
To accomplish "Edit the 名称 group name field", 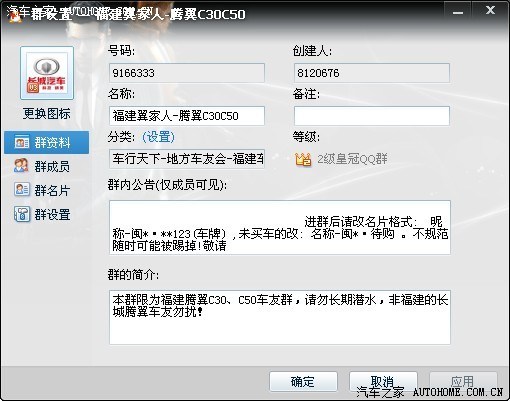I will [187, 116].
